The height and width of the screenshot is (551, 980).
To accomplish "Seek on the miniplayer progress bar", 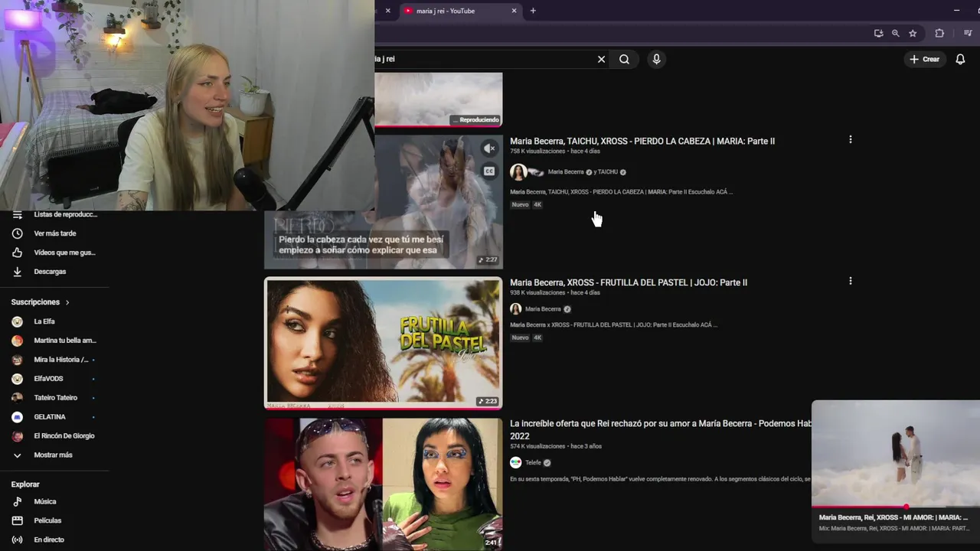I will point(896,507).
